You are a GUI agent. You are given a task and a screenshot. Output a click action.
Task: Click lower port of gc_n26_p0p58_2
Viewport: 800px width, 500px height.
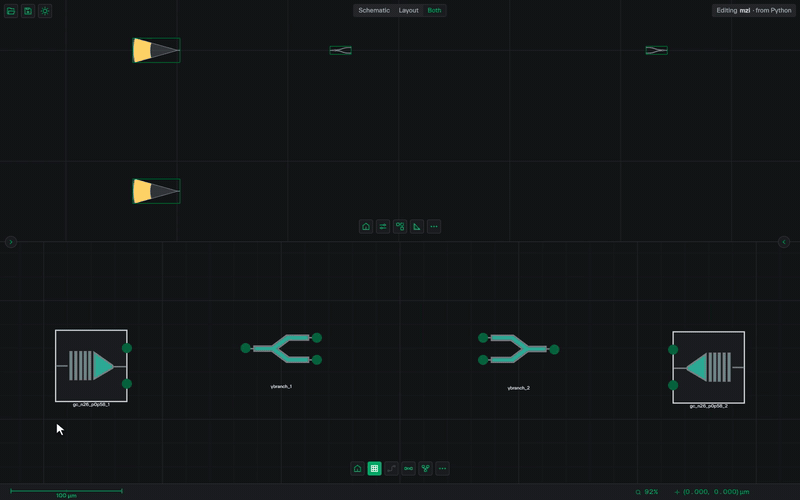673,385
